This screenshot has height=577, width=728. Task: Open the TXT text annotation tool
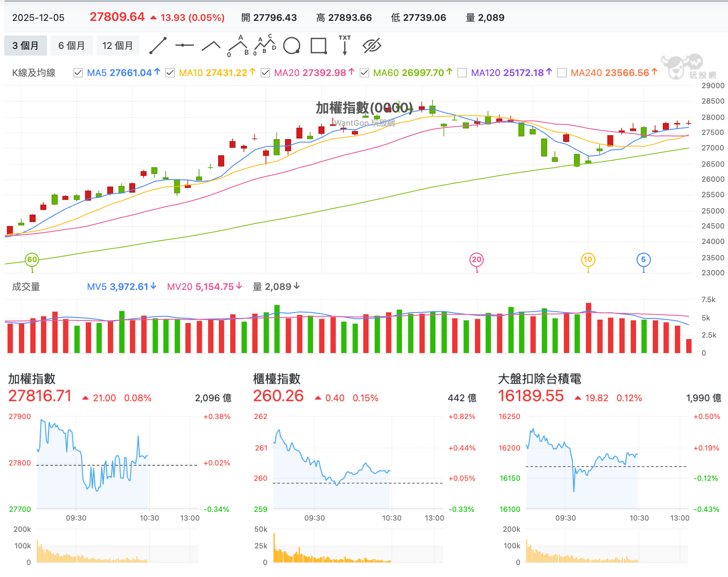[344, 45]
